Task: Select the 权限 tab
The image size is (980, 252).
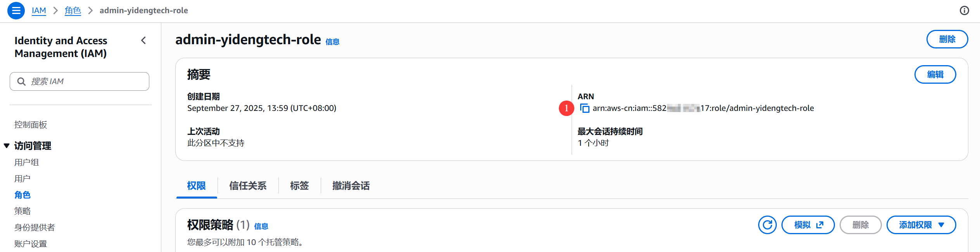Action: click(x=196, y=186)
